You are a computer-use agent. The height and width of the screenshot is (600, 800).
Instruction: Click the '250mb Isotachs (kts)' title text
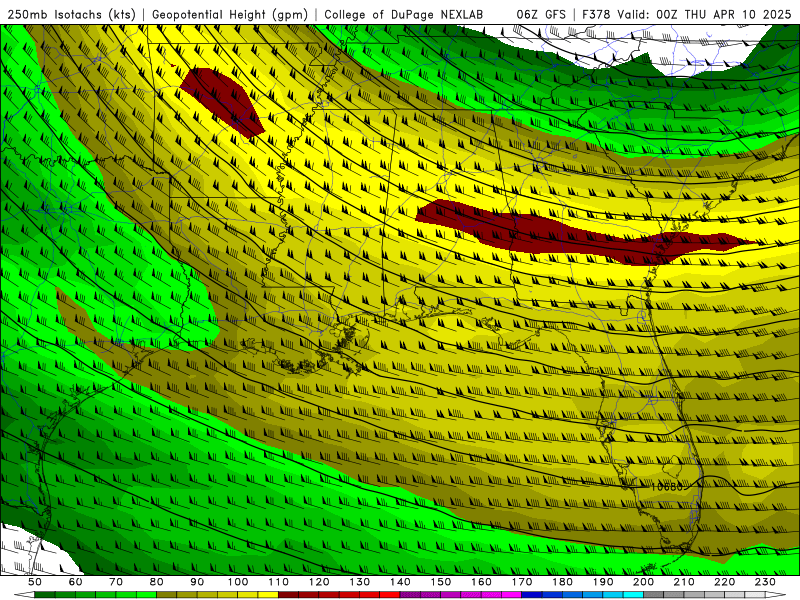point(72,15)
